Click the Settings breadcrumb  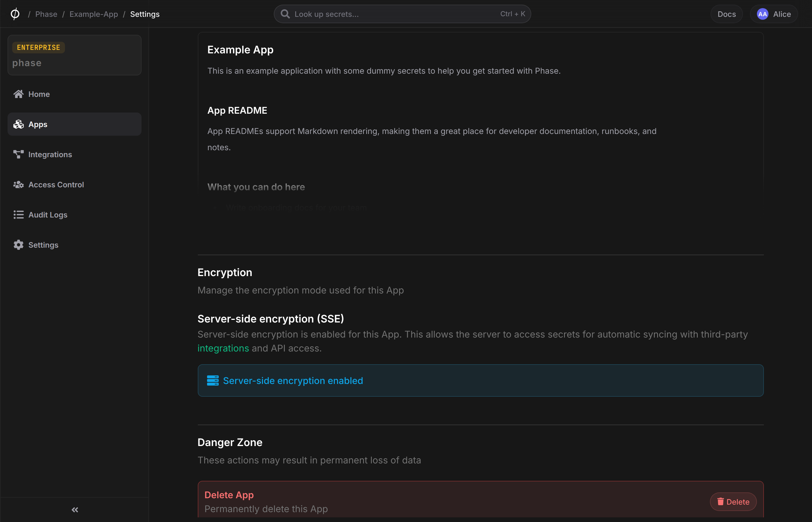pyautogui.click(x=145, y=14)
